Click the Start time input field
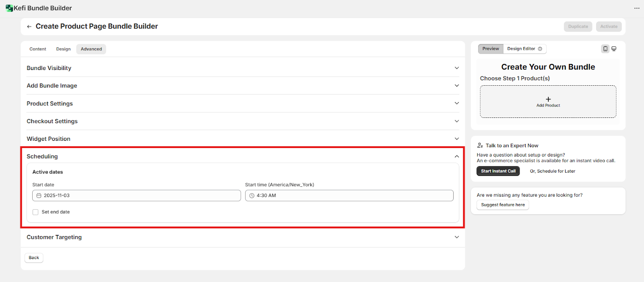Screen dimensions: 644x282 [349, 196]
